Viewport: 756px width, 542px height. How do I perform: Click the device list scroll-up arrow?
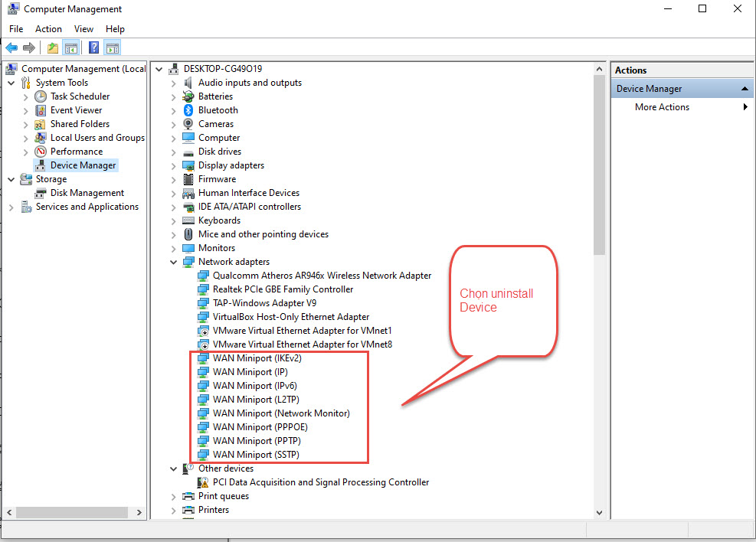(x=599, y=69)
